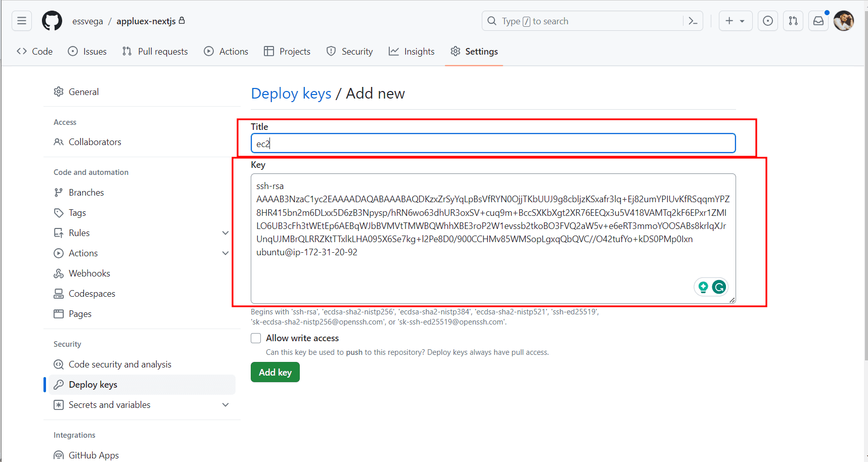
Task: Open the issues circle icon in header
Action: click(768, 21)
